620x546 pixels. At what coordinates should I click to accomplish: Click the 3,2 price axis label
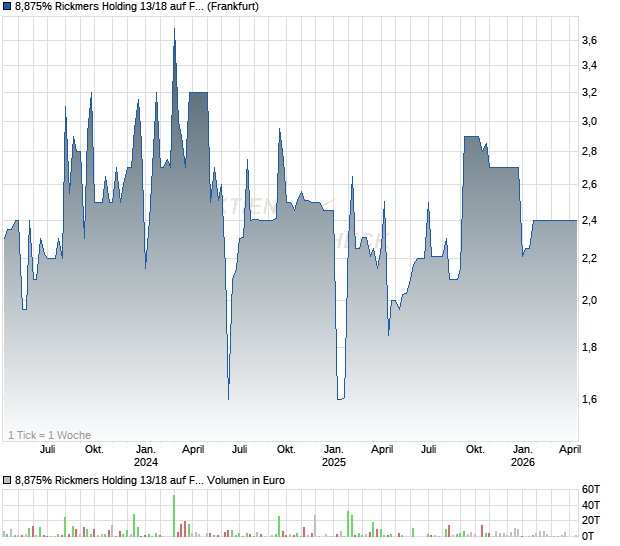click(x=589, y=93)
